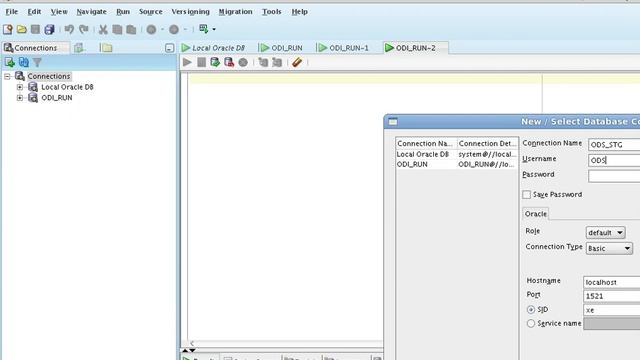Screen dimensions: 640x360
Task: Click the Connection Name input field
Action: click(614, 144)
